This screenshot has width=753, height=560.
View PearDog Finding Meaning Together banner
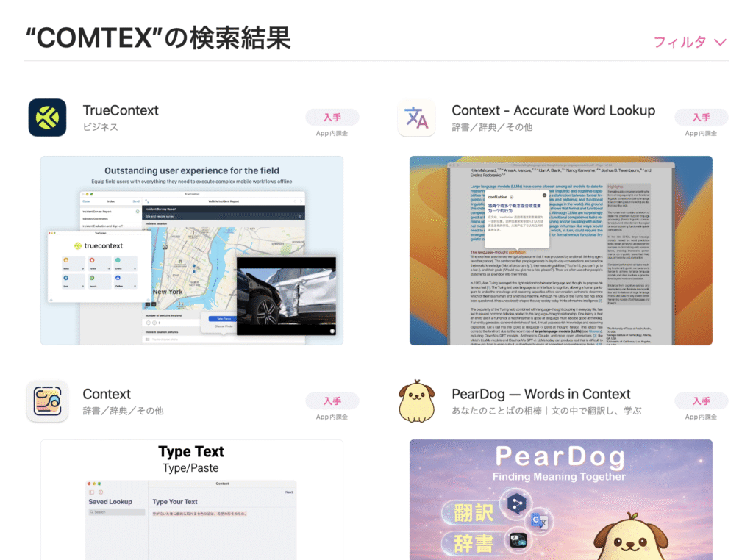[561, 500]
